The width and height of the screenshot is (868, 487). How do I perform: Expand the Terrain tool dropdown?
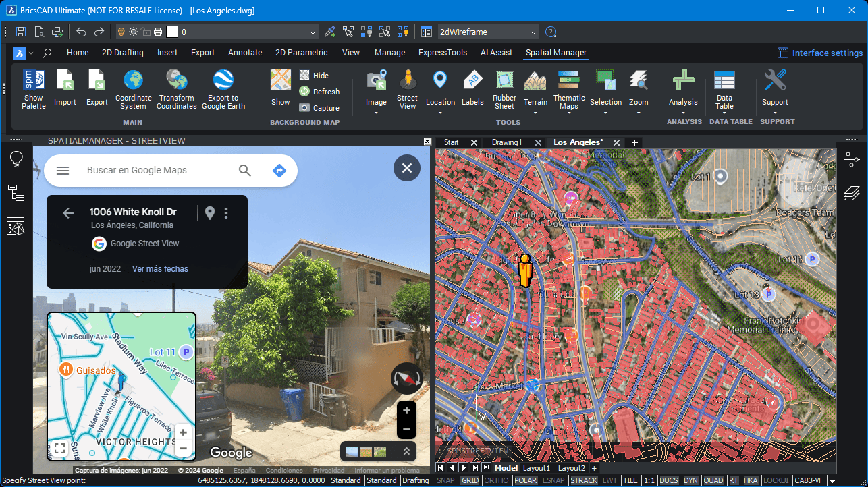(x=535, y=113)
